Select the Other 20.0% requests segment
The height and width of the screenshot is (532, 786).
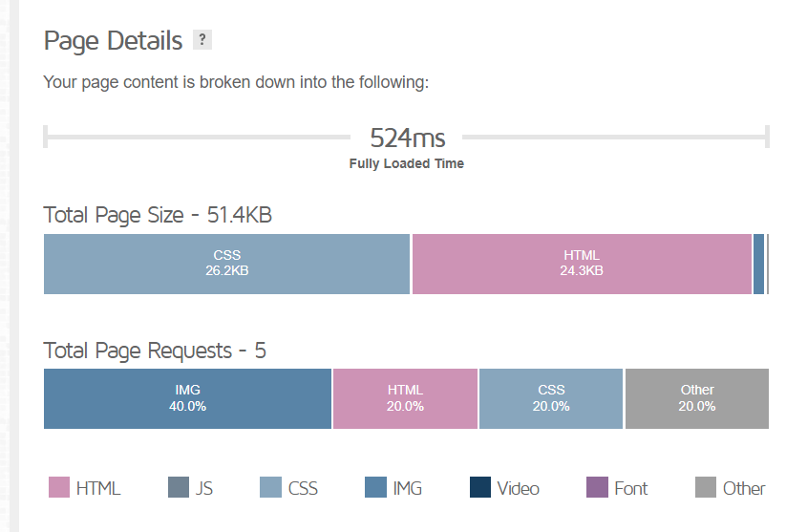pos(697,398)
